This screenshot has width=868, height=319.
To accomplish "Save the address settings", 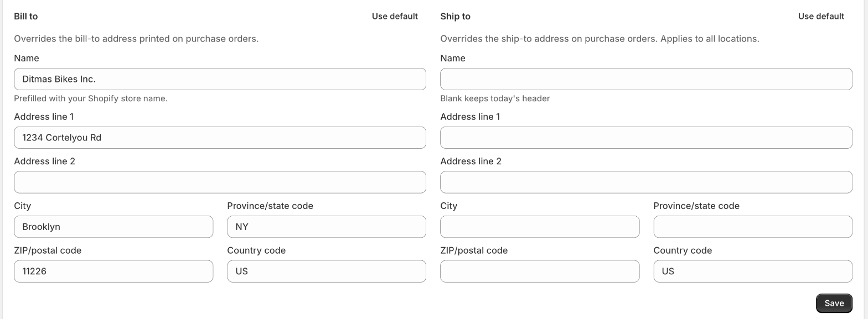I will [834, 303].
